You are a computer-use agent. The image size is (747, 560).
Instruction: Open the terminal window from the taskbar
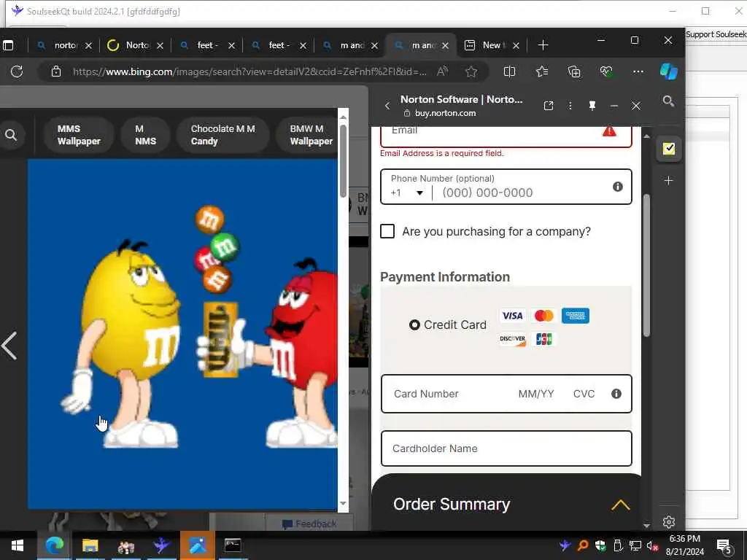[x=233, y=545]
